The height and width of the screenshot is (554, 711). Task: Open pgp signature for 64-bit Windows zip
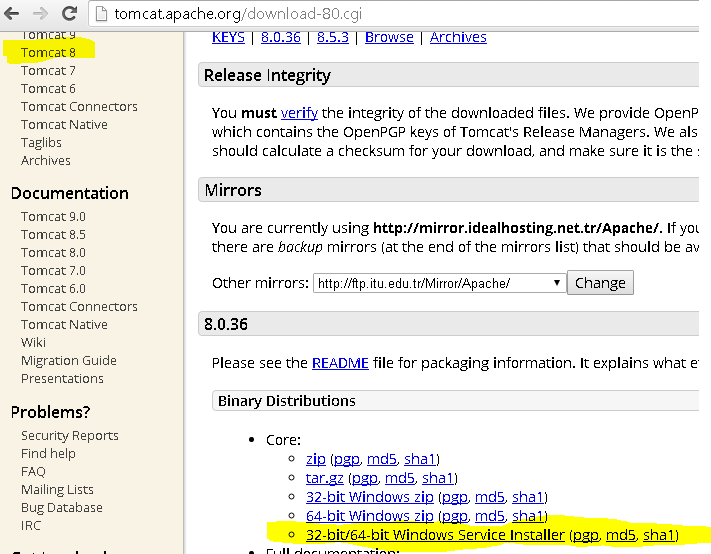(455, 517)
